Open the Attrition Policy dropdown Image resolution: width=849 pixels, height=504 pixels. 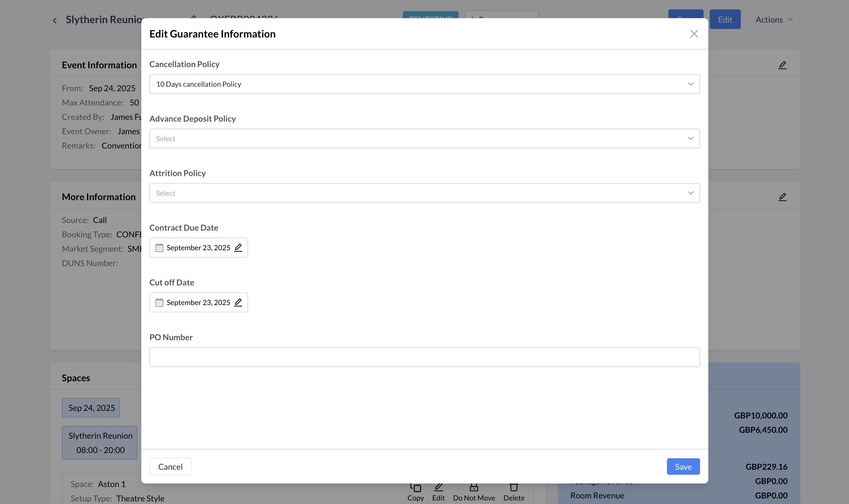tap(424, 193)
